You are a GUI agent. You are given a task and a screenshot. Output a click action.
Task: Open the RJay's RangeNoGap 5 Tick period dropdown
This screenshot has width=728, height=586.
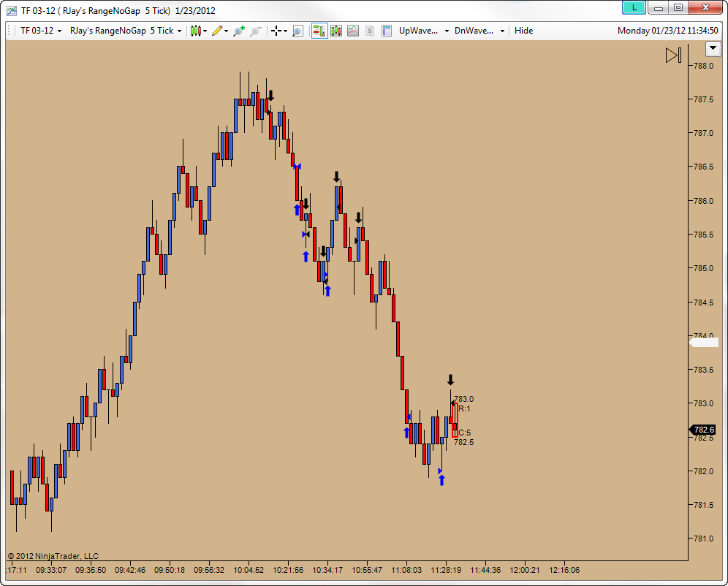pyautogui.click(x=126, y=31)
